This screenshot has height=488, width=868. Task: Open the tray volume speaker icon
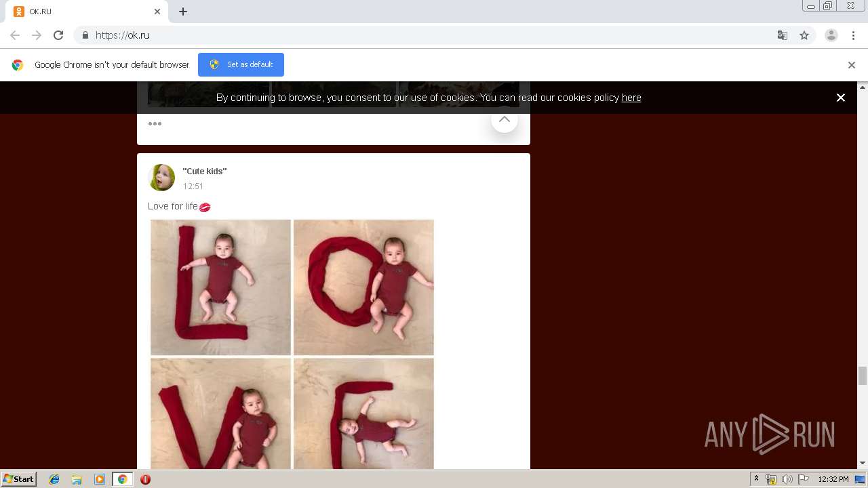(787, 479)
